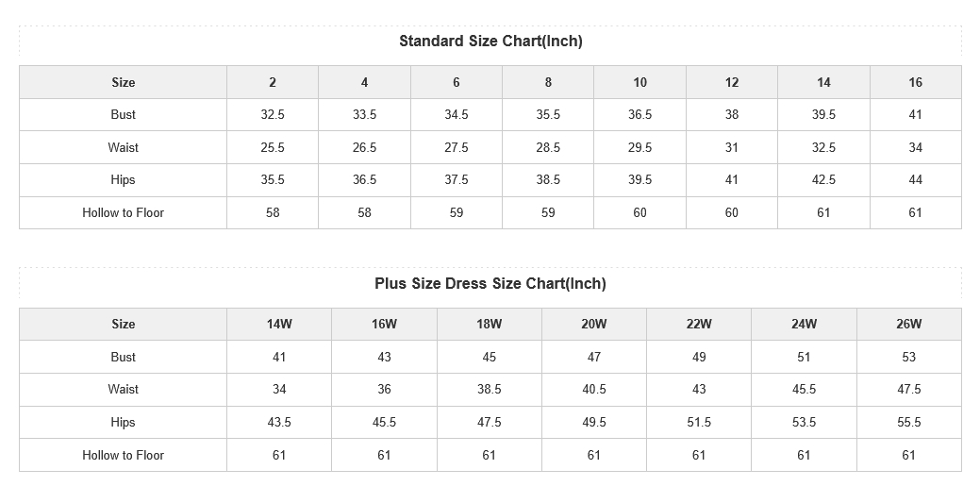Click Hollow to Floor label in plus chart
This screenshot has height=486, width=980.
click(x=124, y=455)
